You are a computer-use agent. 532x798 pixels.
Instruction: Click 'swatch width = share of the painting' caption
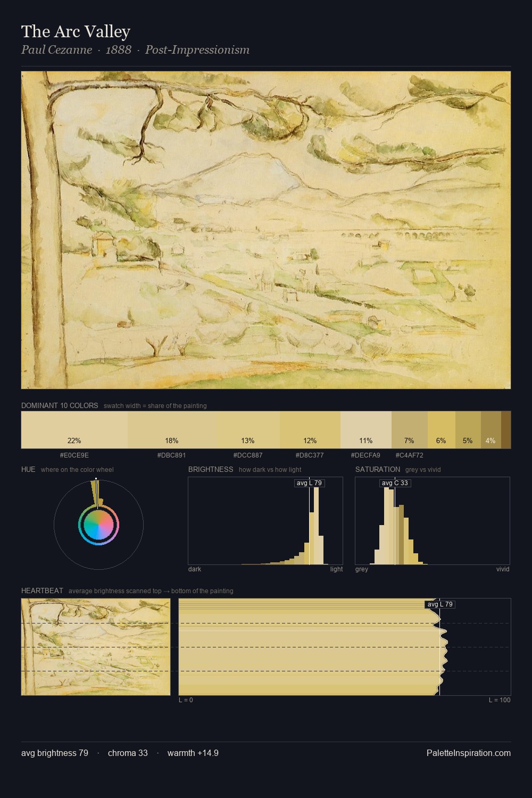click(x=155, y=406)
